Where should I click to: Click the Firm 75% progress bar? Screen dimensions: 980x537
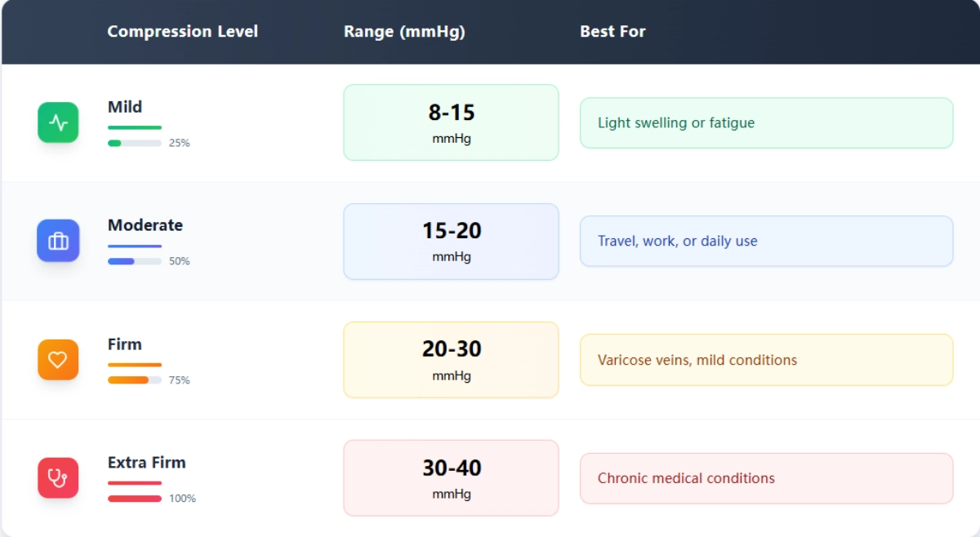click(x=135, y=380)
